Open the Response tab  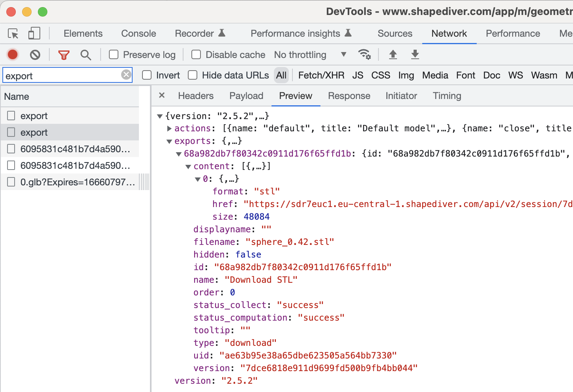349,96
